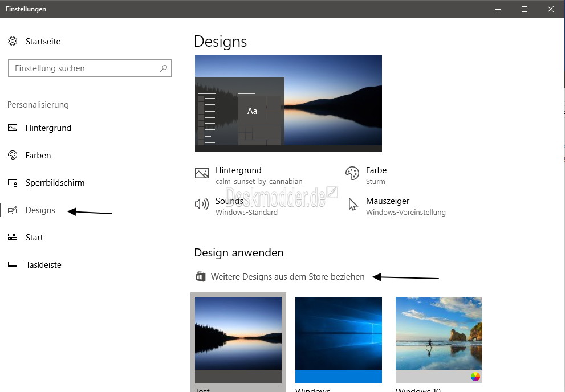Click the Hintergrund image icon under preview
The height and width of the screenshot is (392, 565).
pos(202,173)
